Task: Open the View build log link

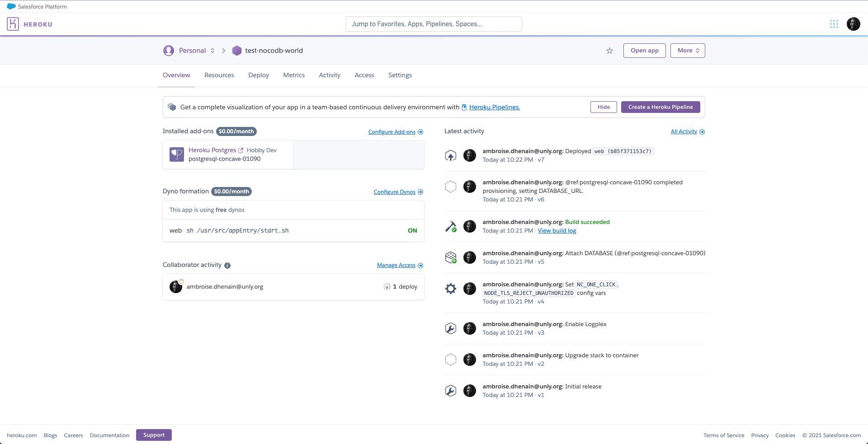Action: click(x=557, y=230)
